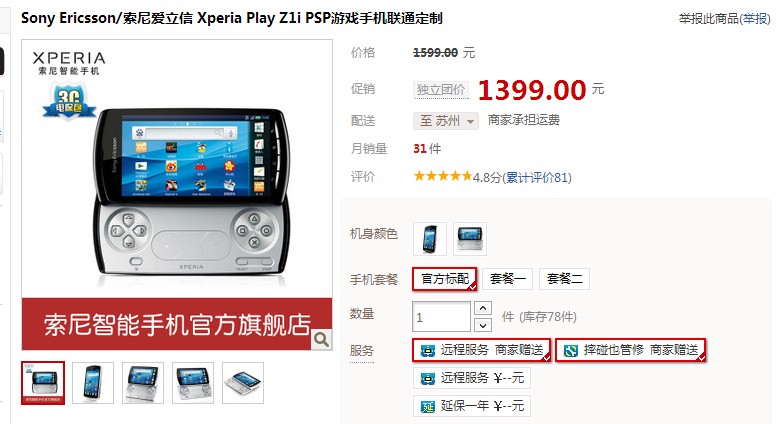778x424 pixels.
Task: Choose the 套餐二 package option
Action: (565, 279)
